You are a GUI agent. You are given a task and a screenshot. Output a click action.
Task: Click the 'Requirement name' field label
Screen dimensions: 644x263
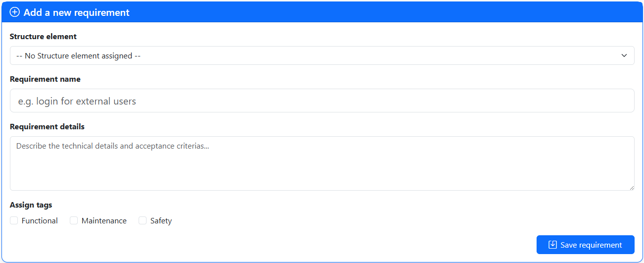point(45,79)
